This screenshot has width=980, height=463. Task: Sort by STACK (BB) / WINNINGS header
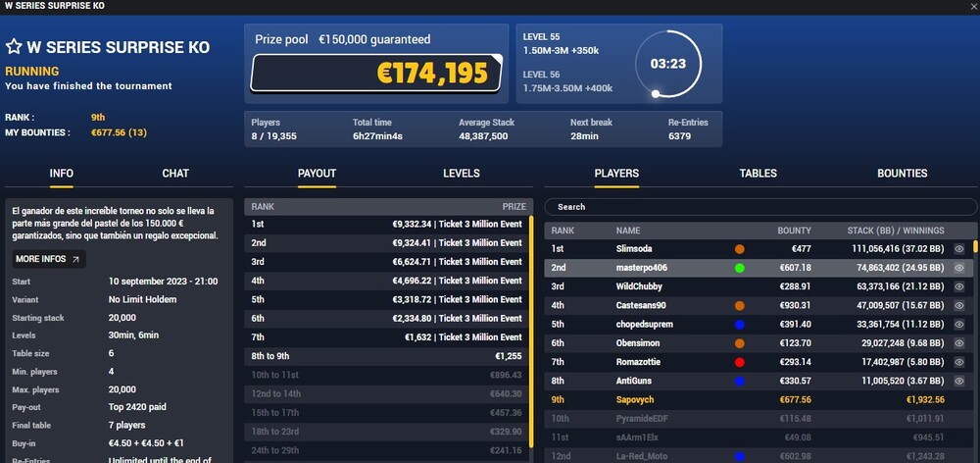tap(896, 231)
